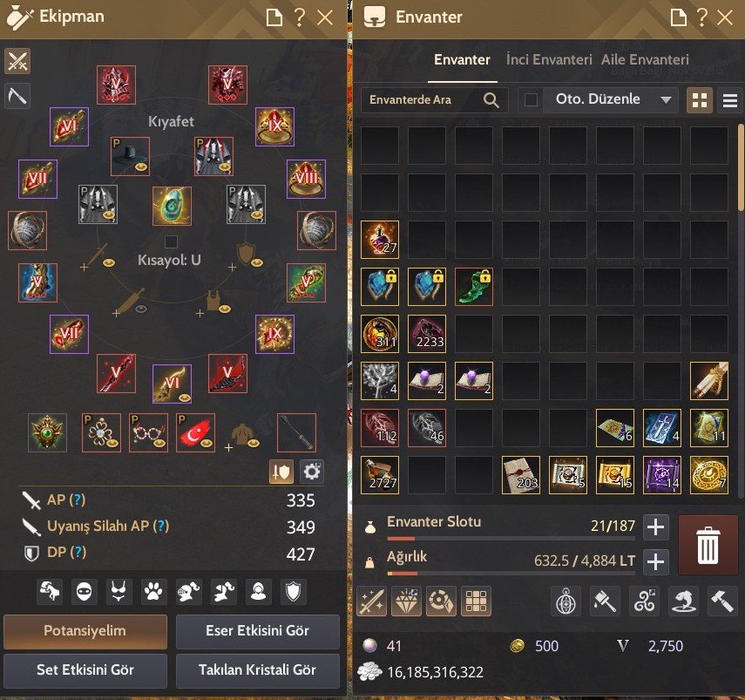Image resolution: width=745 pixels, height=700 pixels.
Task: Expand the Oto. Düzenle dropdown arrow
Action: click(666, 99)
